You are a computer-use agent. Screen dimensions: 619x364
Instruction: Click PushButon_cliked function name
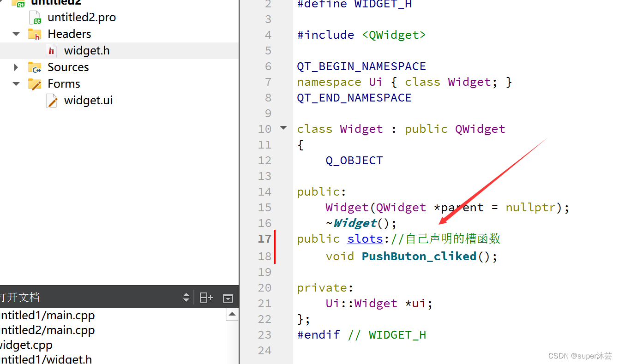point(419,256)
